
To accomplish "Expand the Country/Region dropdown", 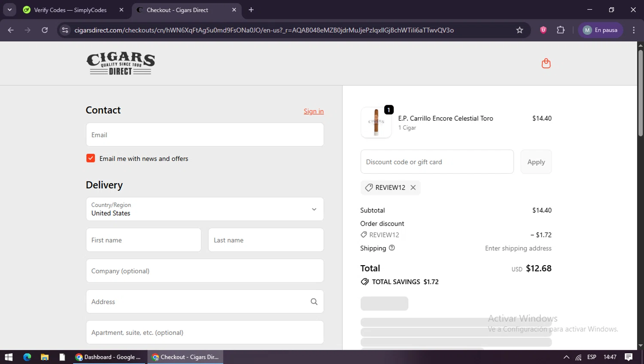I will pos(205,209).
